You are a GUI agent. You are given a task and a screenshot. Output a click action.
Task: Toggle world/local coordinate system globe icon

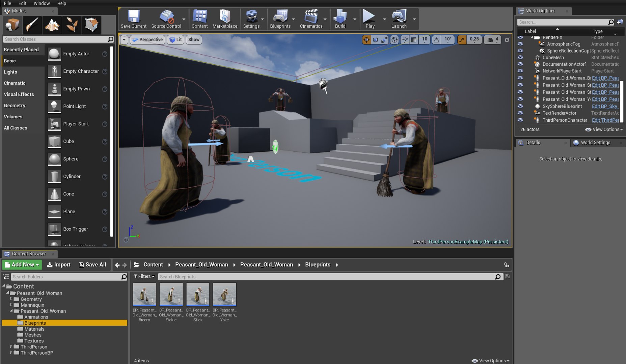tap(394, 40)
